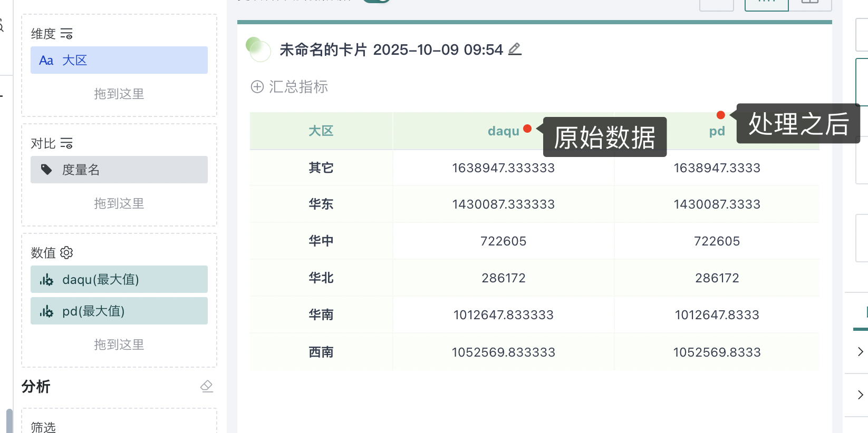This screenshot has height=433, width=868.
Task: Click cell value 1012647.833333
Action: (504, 315)
